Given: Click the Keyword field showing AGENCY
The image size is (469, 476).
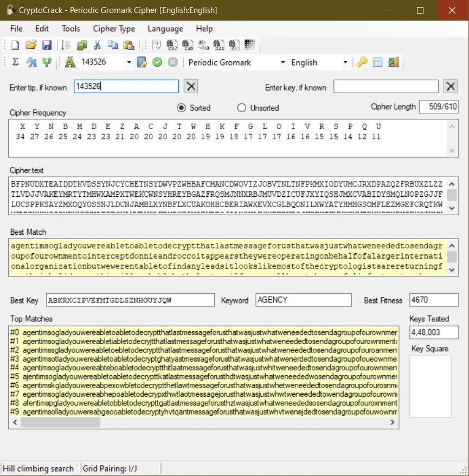Looking at the screenshot, I should click(304, 300).
